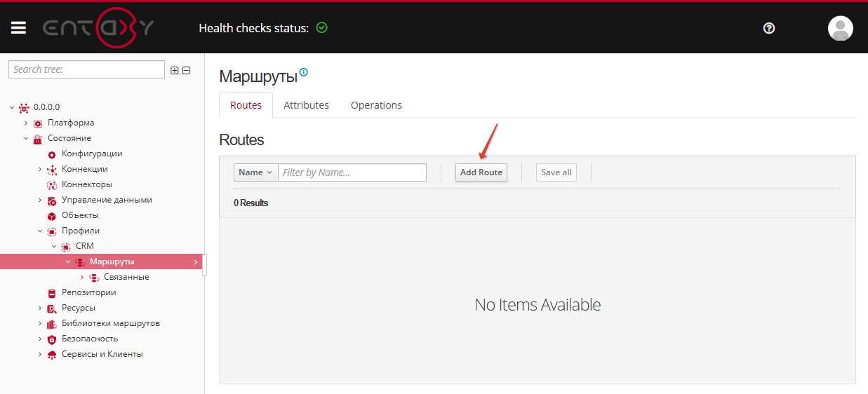Screen dimensions: 868x394
Task: Select Конфигурации in the tree
Action: 92,154
